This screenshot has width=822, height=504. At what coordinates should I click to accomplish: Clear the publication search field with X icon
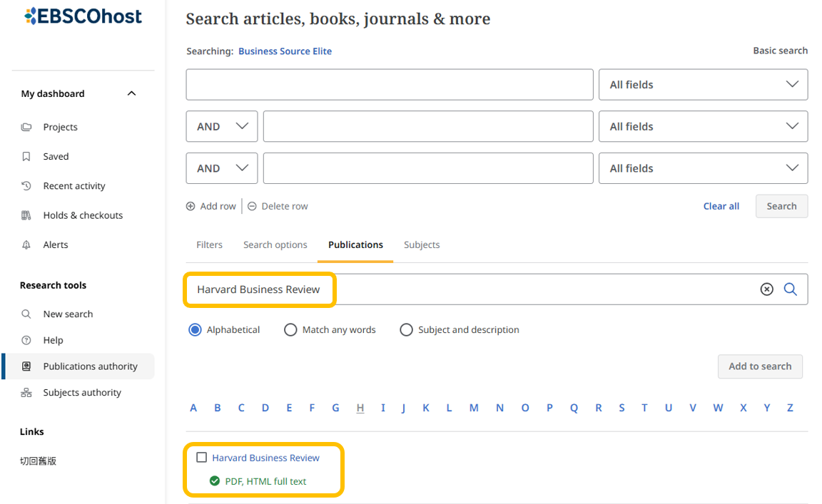coord(766,289)
